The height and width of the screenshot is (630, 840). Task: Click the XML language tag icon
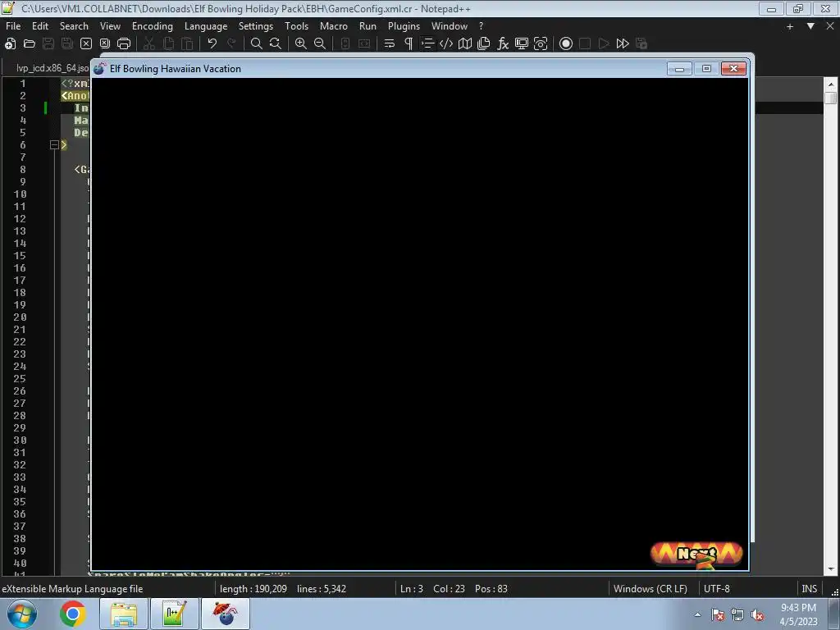pyautogui.click(x=445, y=44)
